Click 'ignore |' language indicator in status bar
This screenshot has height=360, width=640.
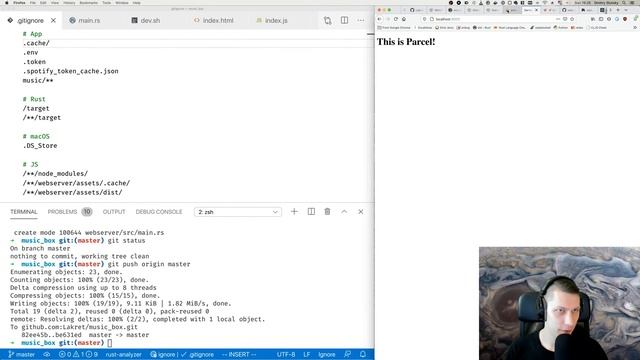[x=164, y=354]
